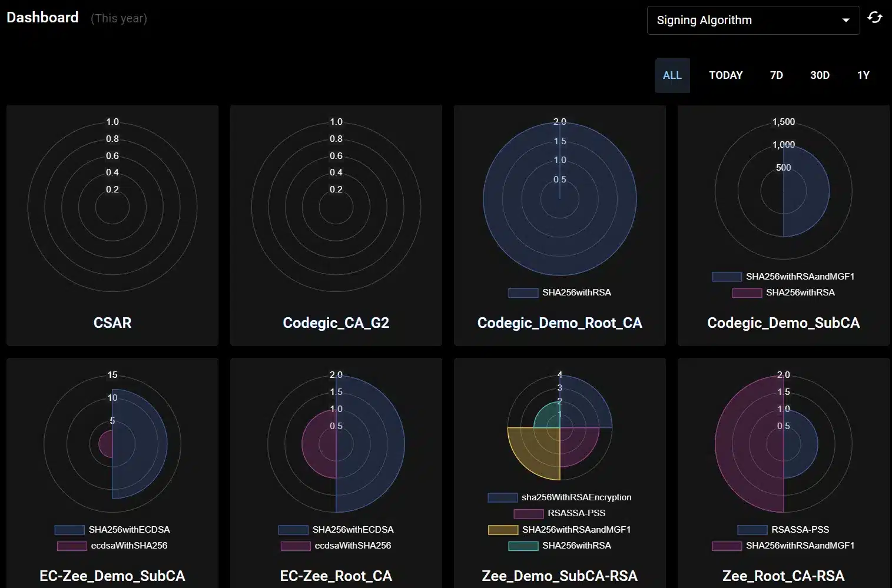Click the teal SHA256withRSA swatch in Zee_Demo_SubCA-RSA
This screenshot has height=588, width=892.
(x=523, y=546)
